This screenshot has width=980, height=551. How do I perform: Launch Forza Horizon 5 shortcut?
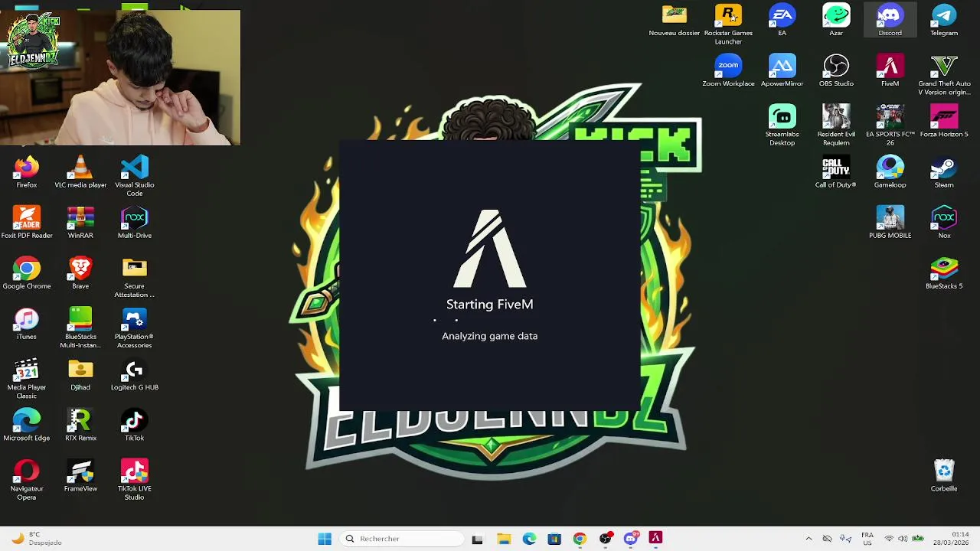[944, 122]
